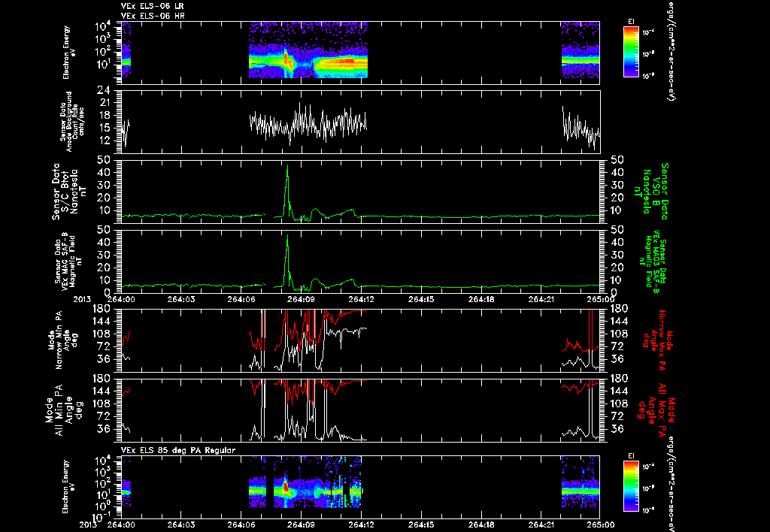
Task: Click '264:15' on the time axis below the MAG panel
Action: pos(421,299)
